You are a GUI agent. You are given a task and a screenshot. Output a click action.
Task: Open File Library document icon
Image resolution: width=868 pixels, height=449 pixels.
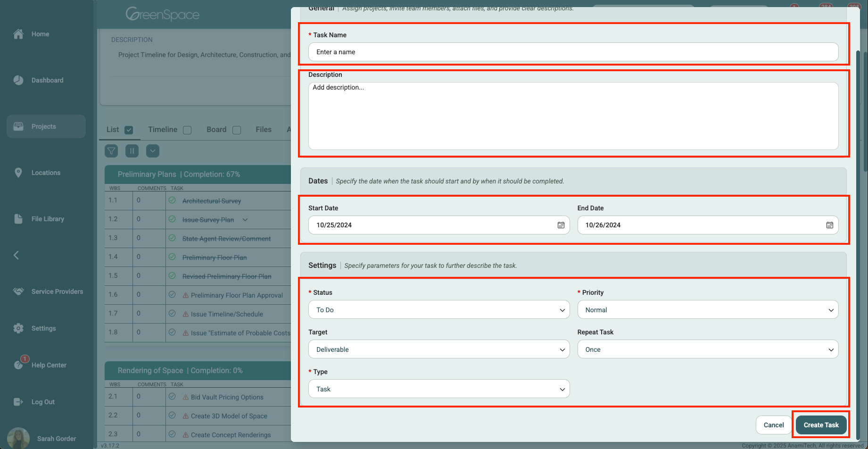coord(18,219)
